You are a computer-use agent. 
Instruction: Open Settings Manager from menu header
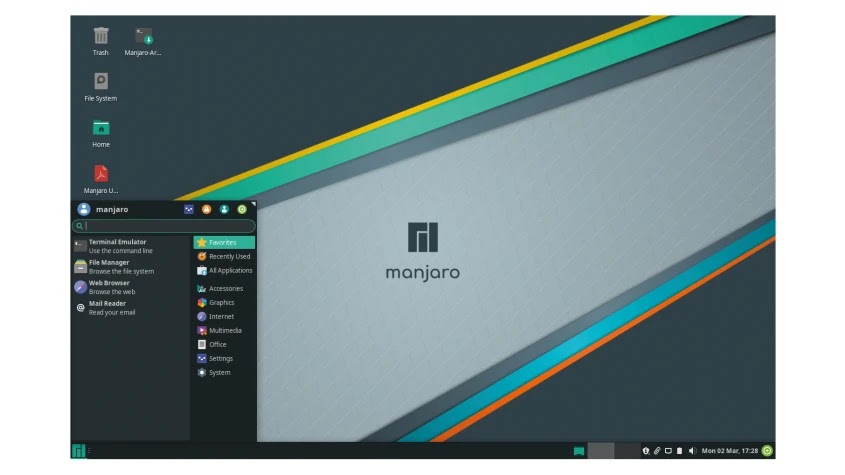[x=189, y=209]
